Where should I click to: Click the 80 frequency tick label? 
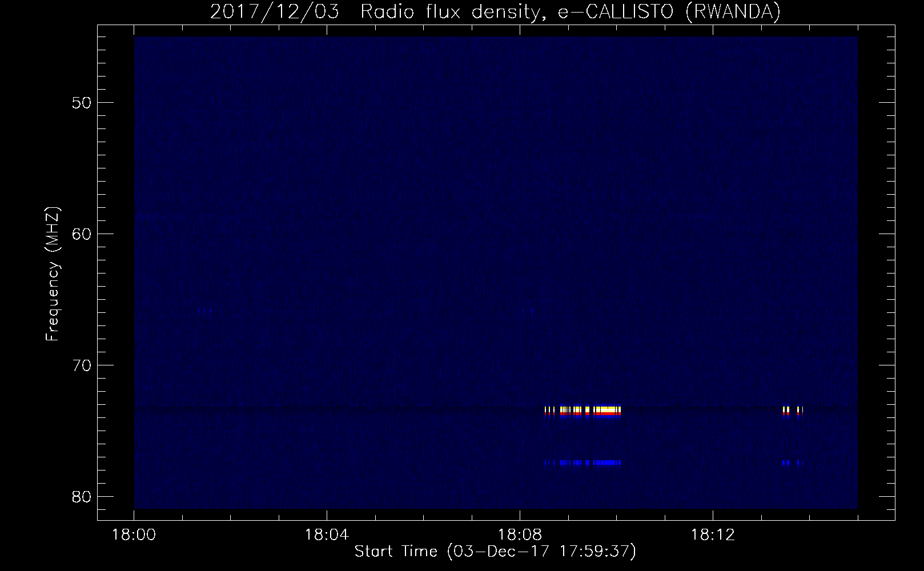(x=81, y=496)
